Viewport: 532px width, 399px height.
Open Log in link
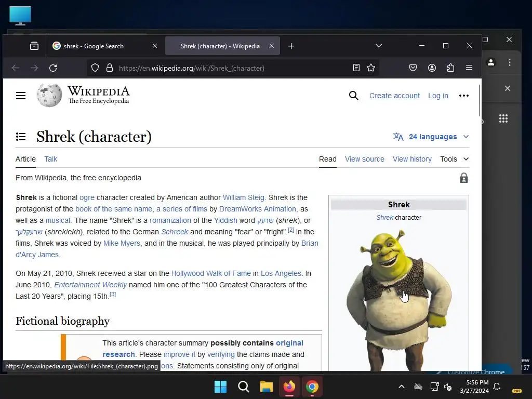(438, 96)
